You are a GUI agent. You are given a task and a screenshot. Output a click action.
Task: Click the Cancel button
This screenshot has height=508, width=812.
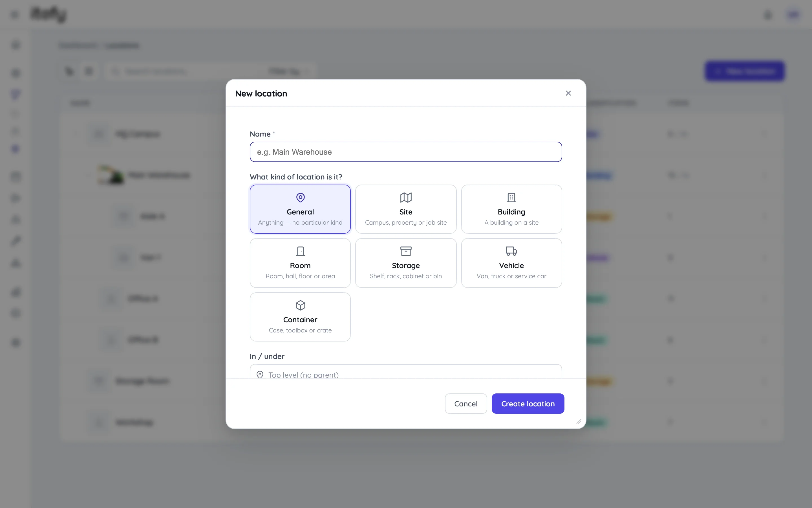tap(466, 404)
